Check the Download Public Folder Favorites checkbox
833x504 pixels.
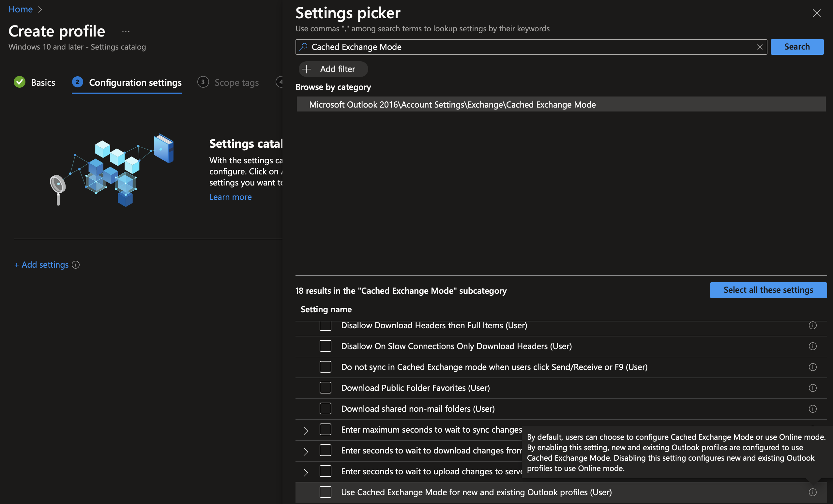point(325,388)
